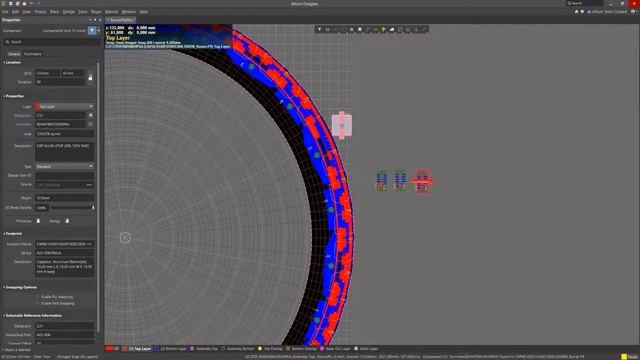The height and width of the screenshot is (360, 640).
Task: Click the save icon in title bar
Action: pyautogui.click(x=11, y=3)
